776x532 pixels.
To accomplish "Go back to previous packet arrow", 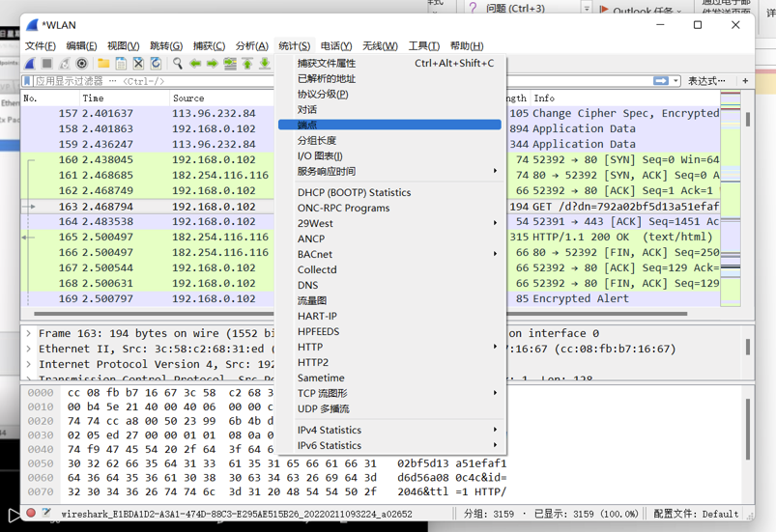I will point(195,64).
